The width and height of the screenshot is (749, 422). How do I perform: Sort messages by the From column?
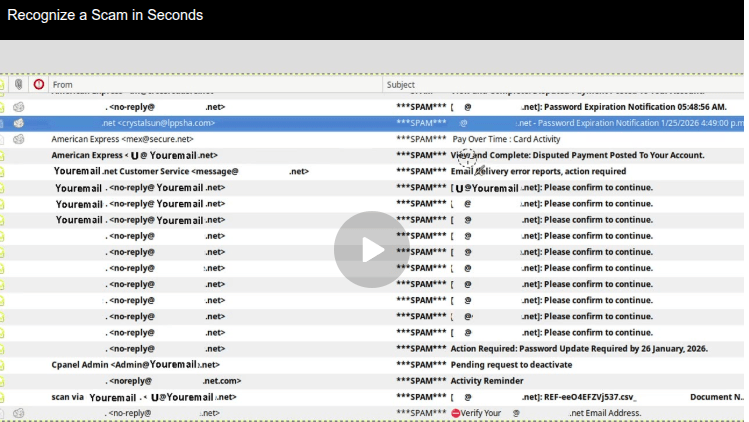coord(63,85)
